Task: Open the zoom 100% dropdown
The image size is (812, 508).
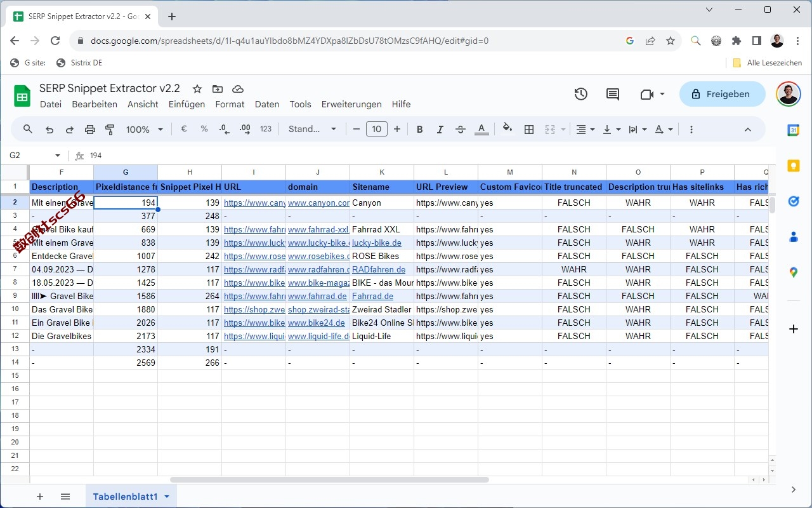Action: 145,129
